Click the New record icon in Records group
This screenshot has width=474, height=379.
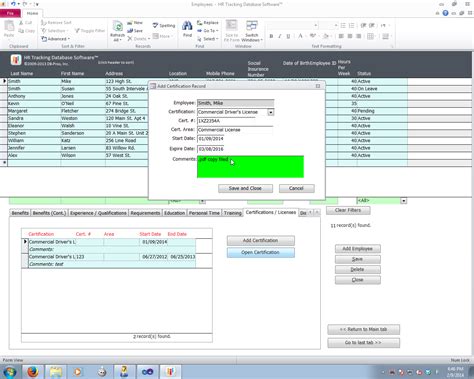[x=130, y=23]
